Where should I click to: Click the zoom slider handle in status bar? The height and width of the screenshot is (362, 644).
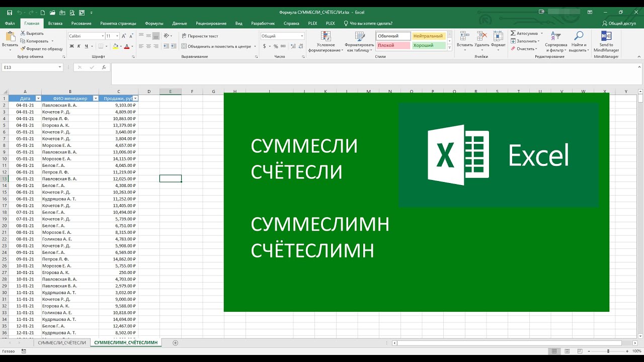pos(608,351)
